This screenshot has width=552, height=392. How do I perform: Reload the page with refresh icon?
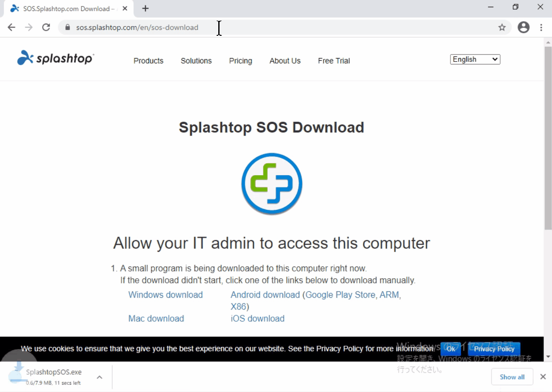(46, 27)
